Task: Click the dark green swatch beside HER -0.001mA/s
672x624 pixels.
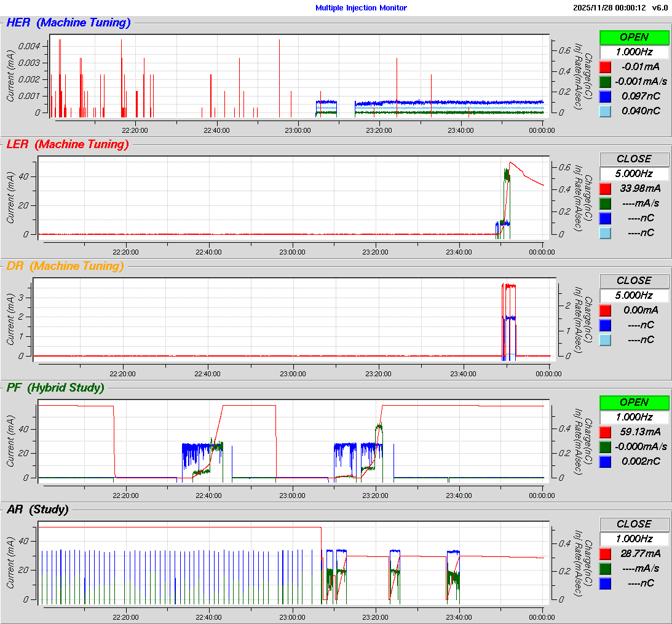Action: [605, 81]
